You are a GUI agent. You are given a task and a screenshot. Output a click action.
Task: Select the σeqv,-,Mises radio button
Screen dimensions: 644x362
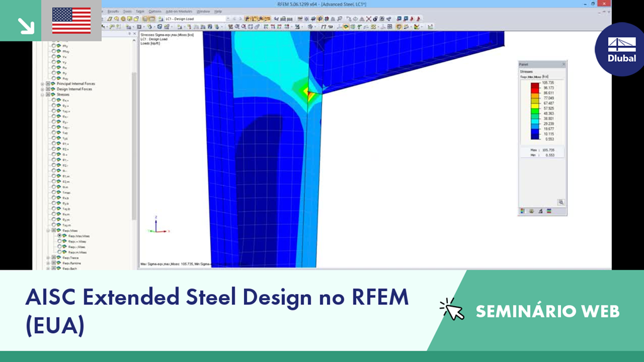[x=60, y=246]
